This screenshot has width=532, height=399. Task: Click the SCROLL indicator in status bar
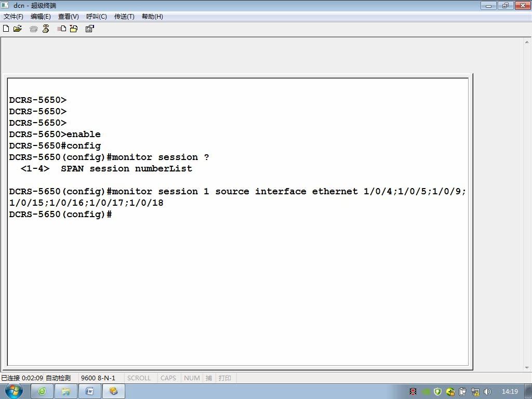pyautogui.click(x=139, y=378)
